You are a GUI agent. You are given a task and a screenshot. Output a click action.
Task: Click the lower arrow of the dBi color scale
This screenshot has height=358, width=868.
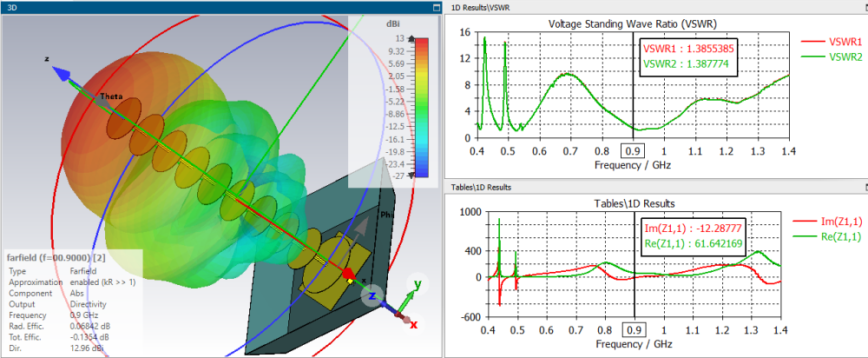tap(411, 176)
